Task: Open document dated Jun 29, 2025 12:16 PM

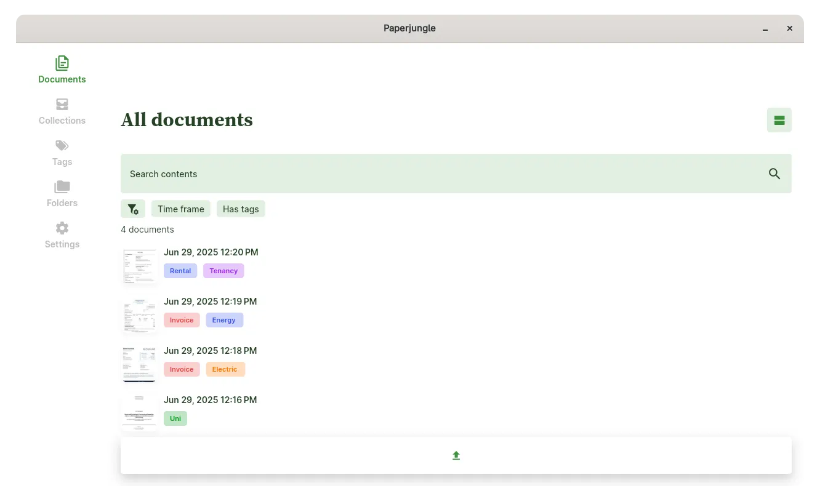Action: pyautogui.click(x=211, y=400)
